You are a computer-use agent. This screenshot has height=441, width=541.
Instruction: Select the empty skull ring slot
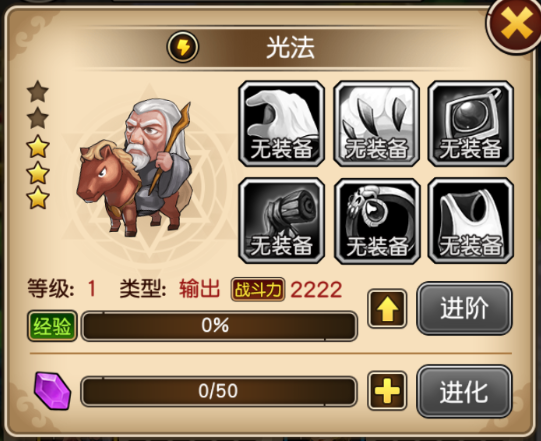[377, 221]
